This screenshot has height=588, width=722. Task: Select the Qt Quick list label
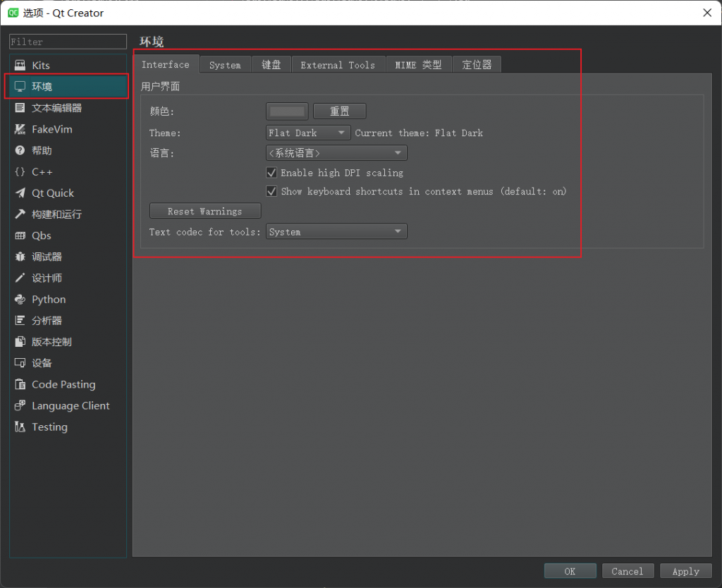click(x=53, y=193)
